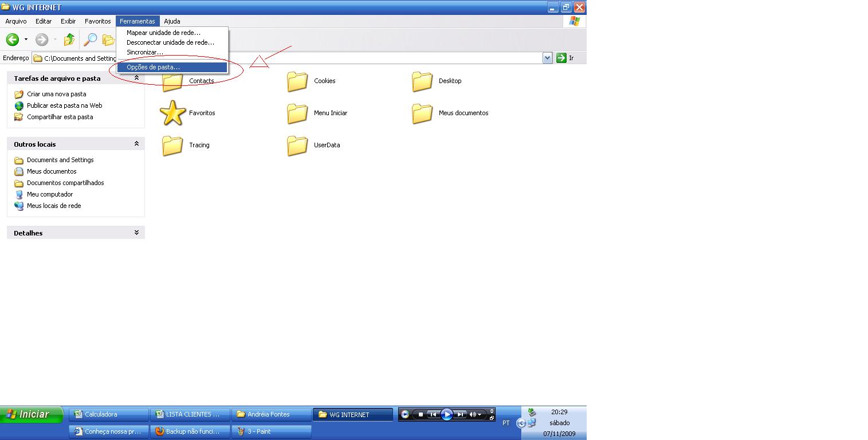The width and height of the screenshot is (868, 440).
Task: Open the UserData folder
Action: pos(297,146)
